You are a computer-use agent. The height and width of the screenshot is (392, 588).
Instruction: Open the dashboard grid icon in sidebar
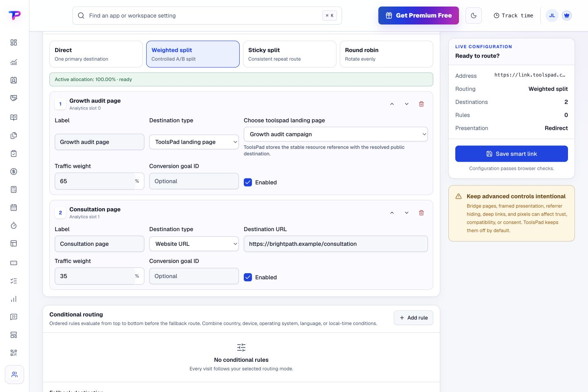13,42
